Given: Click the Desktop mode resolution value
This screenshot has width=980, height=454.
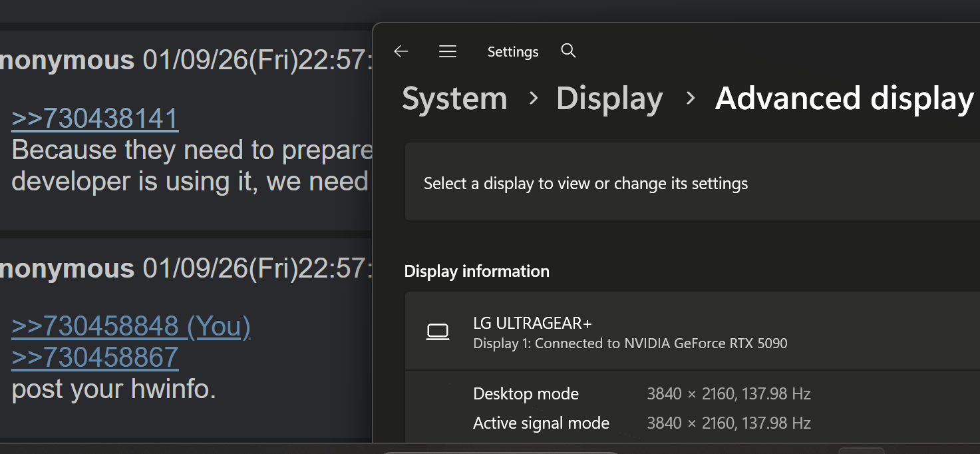Looking at the screenshot, I should (729, 394).
